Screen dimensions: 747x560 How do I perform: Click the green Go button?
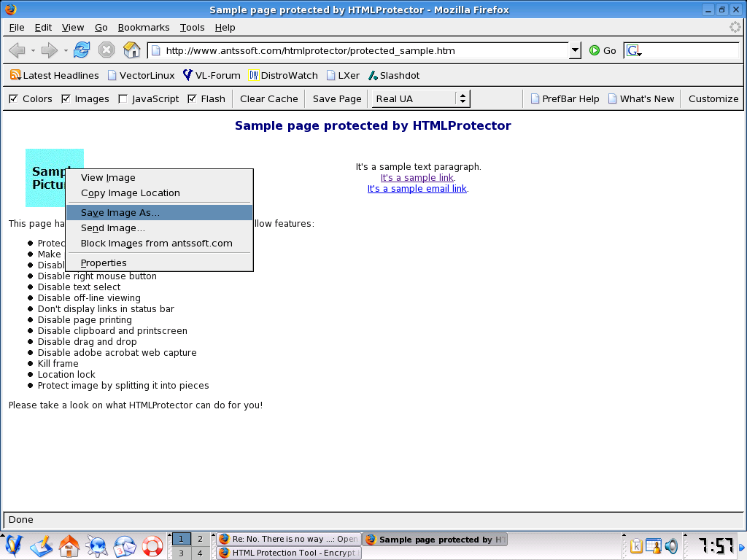pos(603,50)
